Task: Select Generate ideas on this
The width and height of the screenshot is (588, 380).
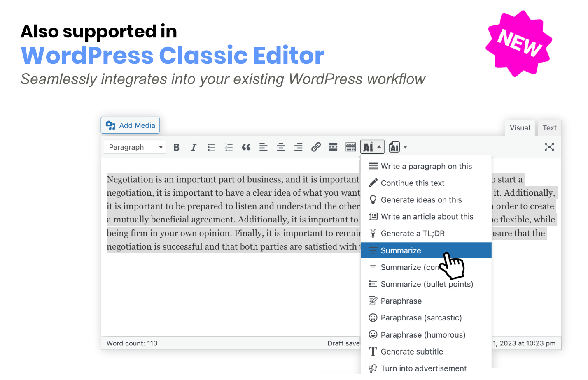Action: [426, 200]
